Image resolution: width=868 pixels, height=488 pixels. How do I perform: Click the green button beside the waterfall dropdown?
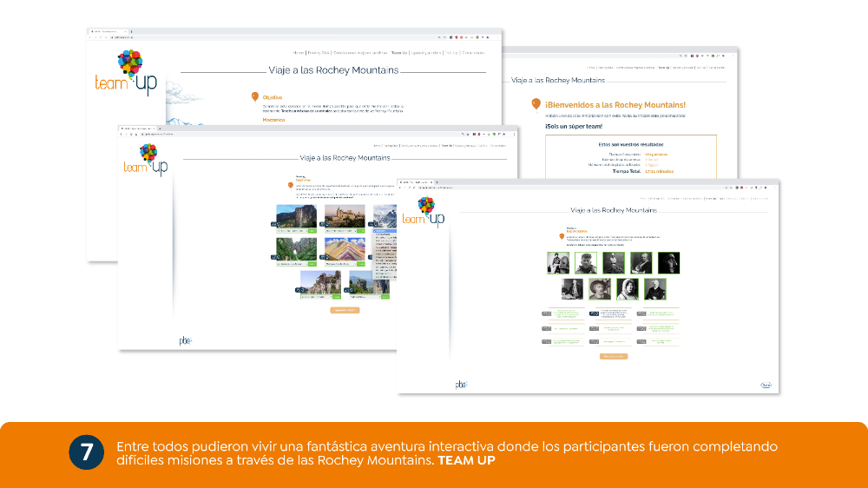pos(312,231)
